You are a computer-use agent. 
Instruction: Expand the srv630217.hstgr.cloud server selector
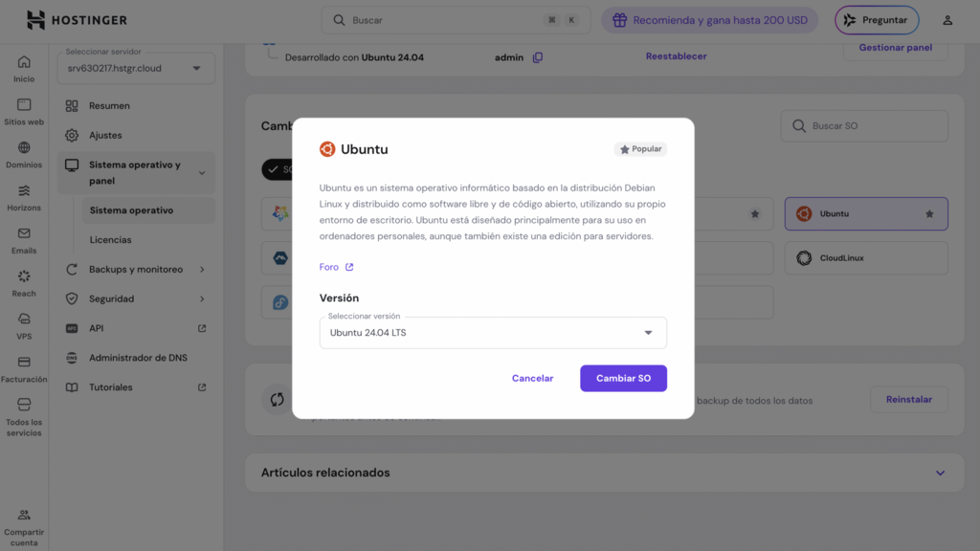point(135,67)
